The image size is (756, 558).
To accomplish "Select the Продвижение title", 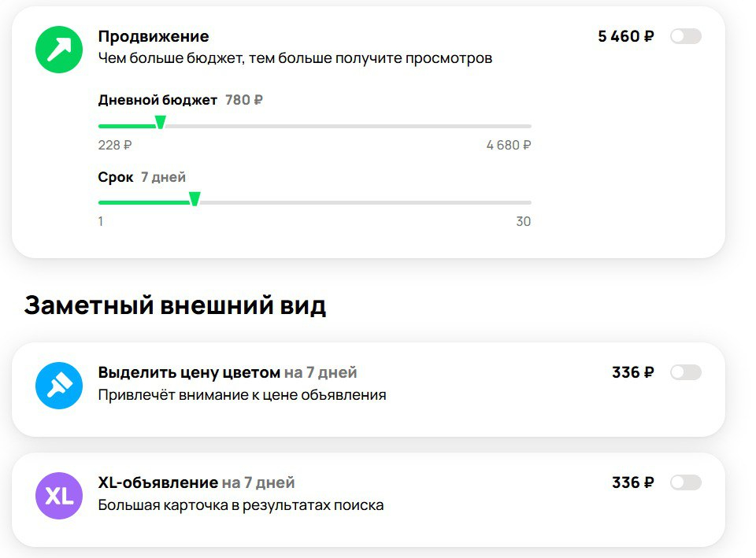I will (154, 36).
